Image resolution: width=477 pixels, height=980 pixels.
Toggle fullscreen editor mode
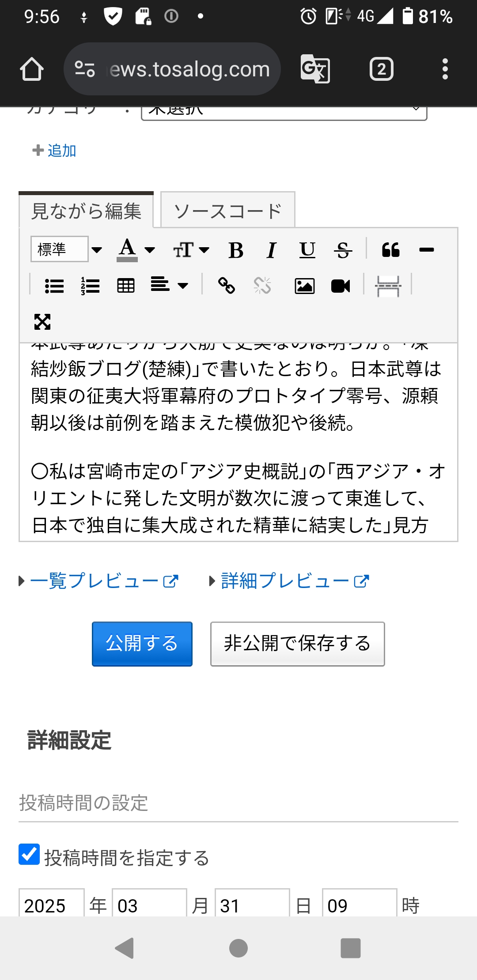tap(42, 322)
